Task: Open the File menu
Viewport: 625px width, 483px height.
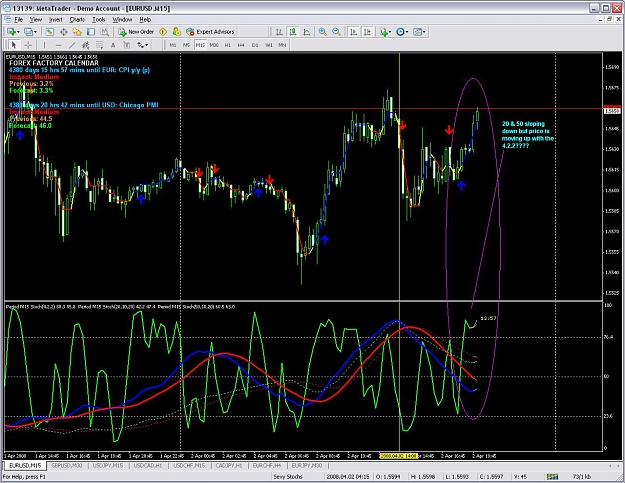Action: coord(18,20)
